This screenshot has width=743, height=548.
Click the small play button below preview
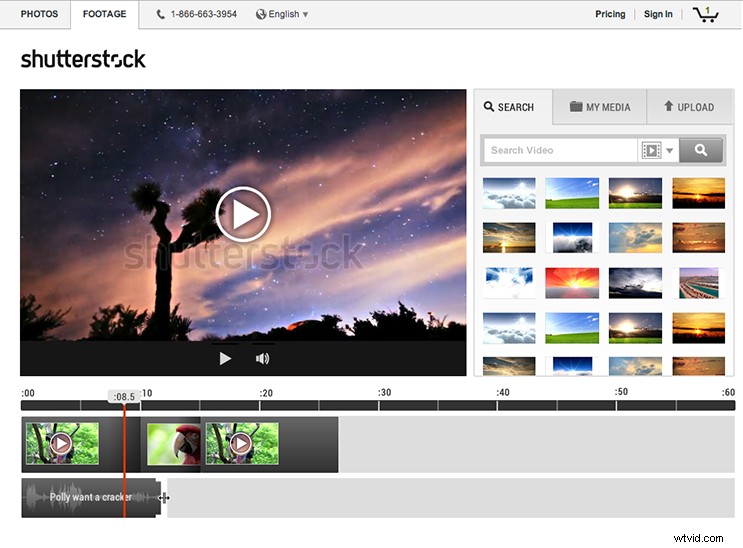coord(226,358)
